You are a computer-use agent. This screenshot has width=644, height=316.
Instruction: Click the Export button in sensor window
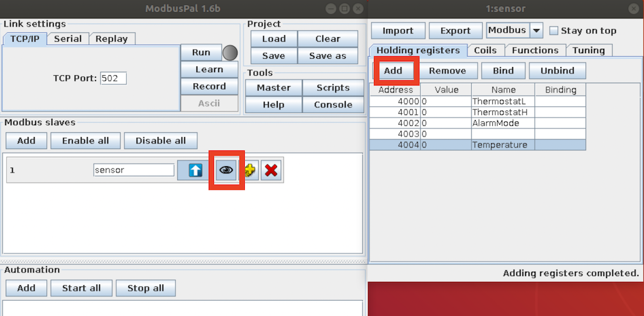455,31
